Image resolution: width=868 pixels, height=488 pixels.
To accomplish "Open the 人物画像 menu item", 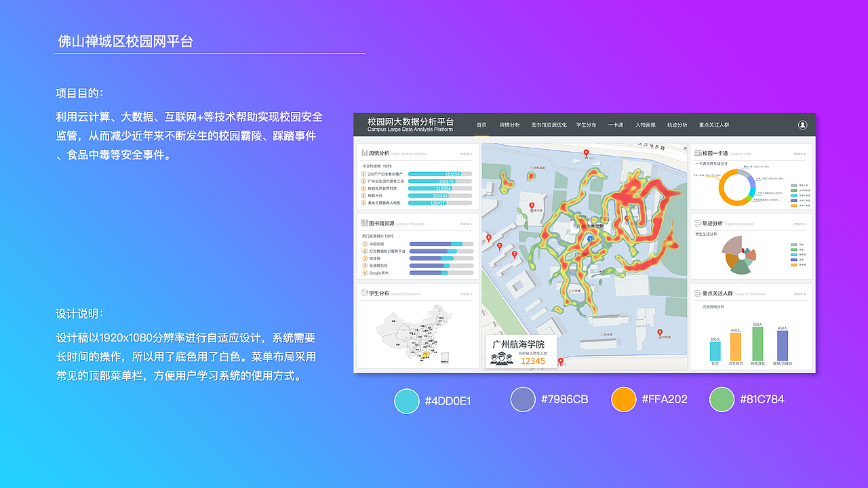I will coord(645,125).
